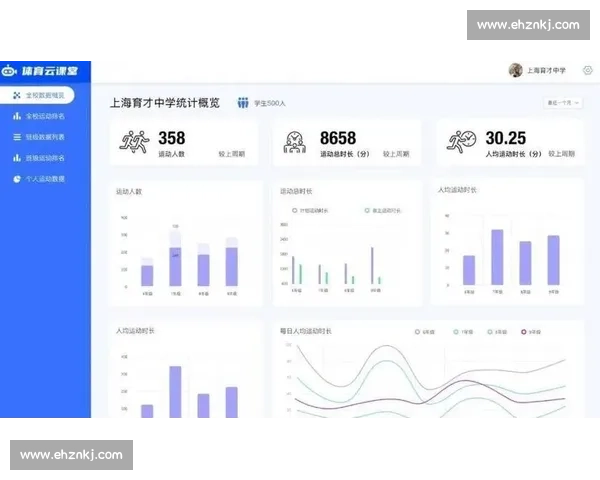The width and height of the screenshot is (600, 480).
Task: Toggle the 7年级 legend in 每日人均运动时长
Action: pos(463,332)
